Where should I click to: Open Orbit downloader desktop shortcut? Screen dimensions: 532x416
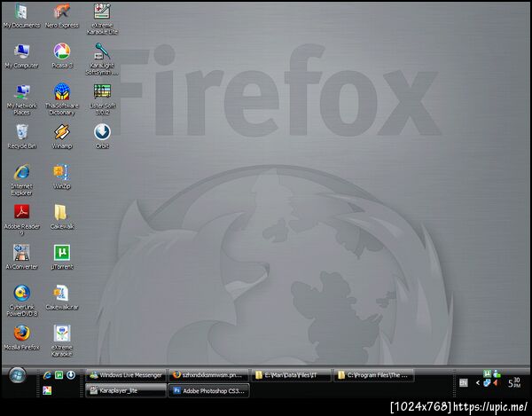click(102, 137)
